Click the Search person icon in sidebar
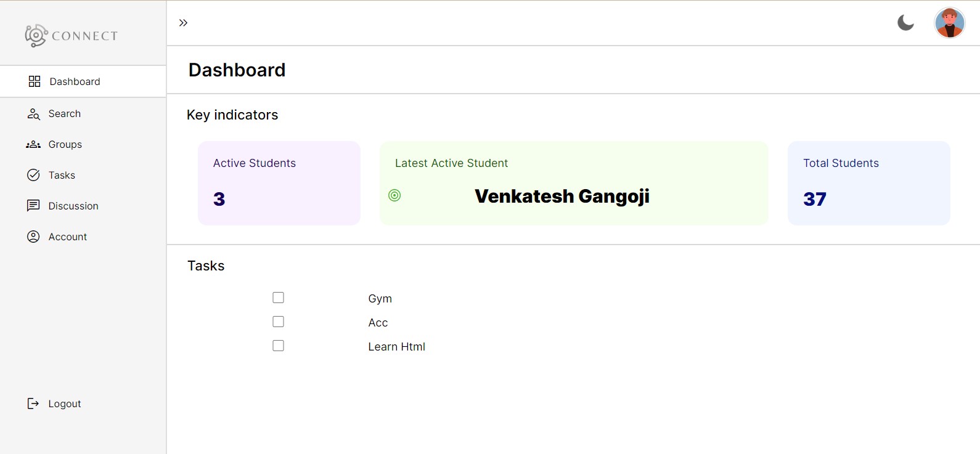 [x=33, y=114]
